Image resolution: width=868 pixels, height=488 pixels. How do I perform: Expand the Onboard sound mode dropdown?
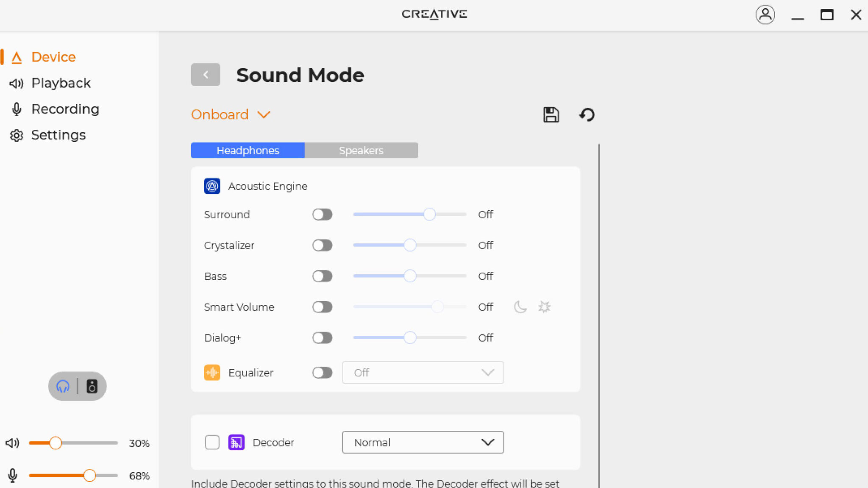click(x=230, y=114)
